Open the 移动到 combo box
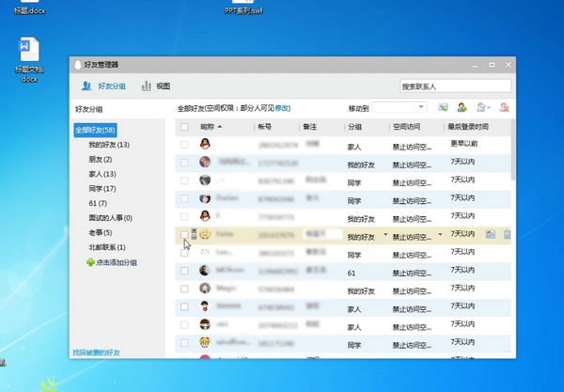 coord(399,107)
